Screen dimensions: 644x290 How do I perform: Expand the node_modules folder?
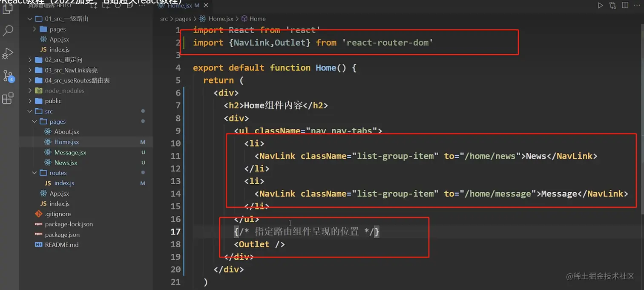point(29,90)
